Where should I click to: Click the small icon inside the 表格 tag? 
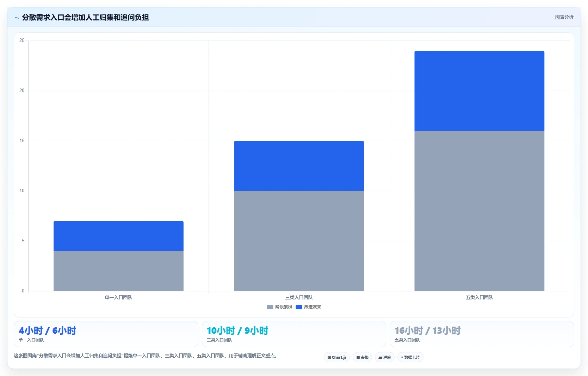(358, 358)
